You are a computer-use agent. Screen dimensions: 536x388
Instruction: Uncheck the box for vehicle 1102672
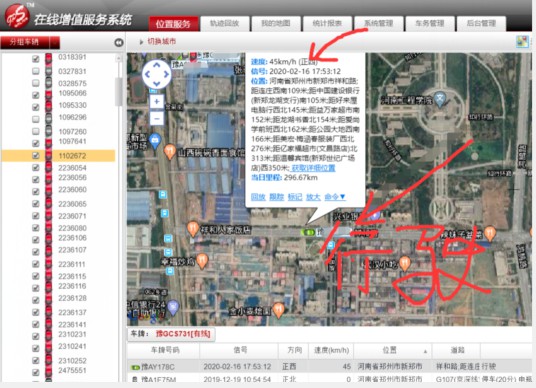pyautogui.click(x=36, y=155)
